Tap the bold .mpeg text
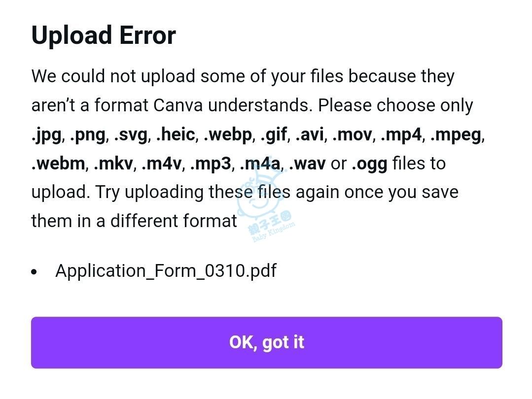 click(456, 135)
